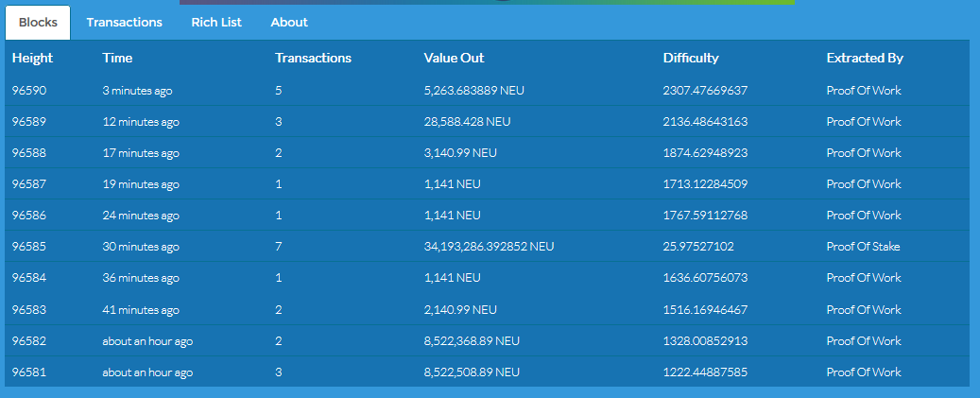Image resolution: width=980 pixels, height=398 pixels.
Task: Click difficulty 2136.48643163
Action: 705,122
